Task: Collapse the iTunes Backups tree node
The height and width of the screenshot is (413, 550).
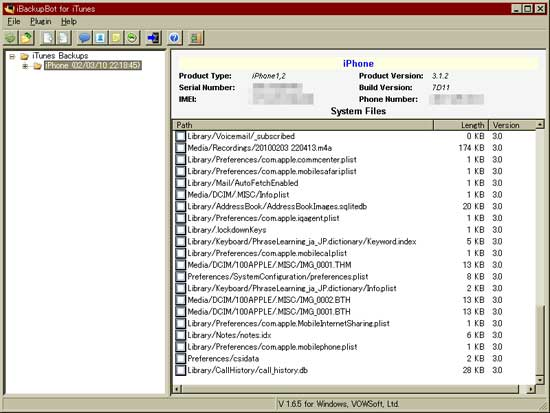Action: [12, 56]
